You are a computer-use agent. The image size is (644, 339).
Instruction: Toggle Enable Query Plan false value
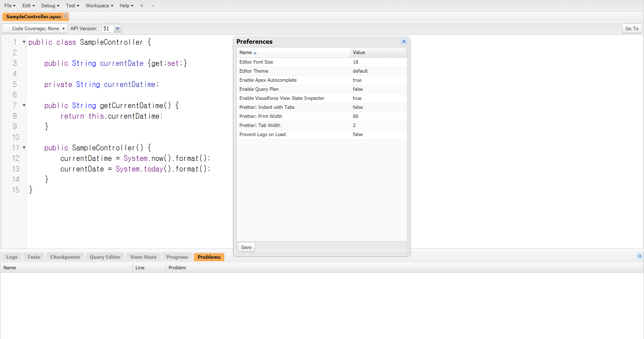tap(357, 89)
